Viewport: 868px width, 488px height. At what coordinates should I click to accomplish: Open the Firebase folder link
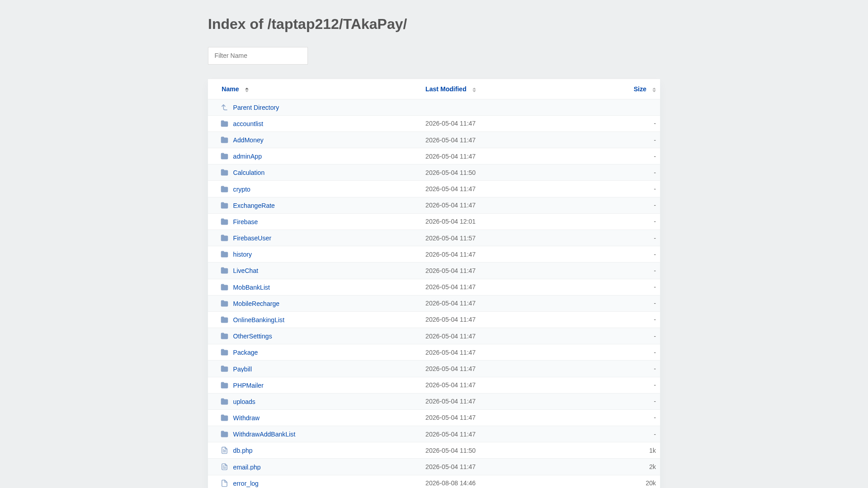point(245,222)
